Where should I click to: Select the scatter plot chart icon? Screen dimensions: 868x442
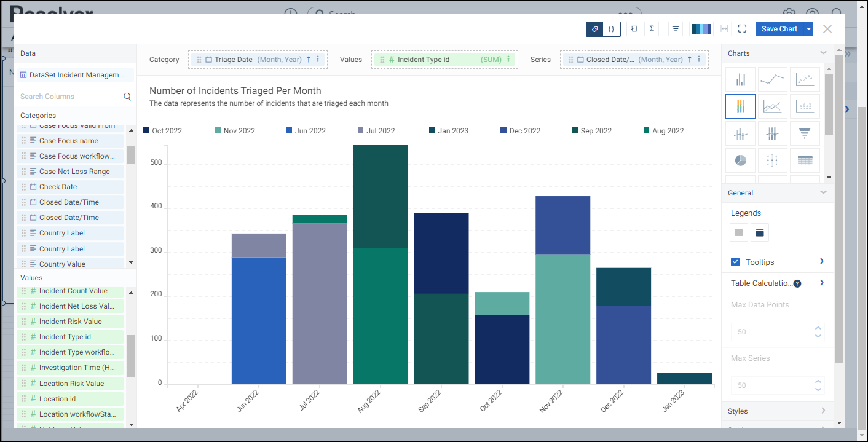coord(804,79)
